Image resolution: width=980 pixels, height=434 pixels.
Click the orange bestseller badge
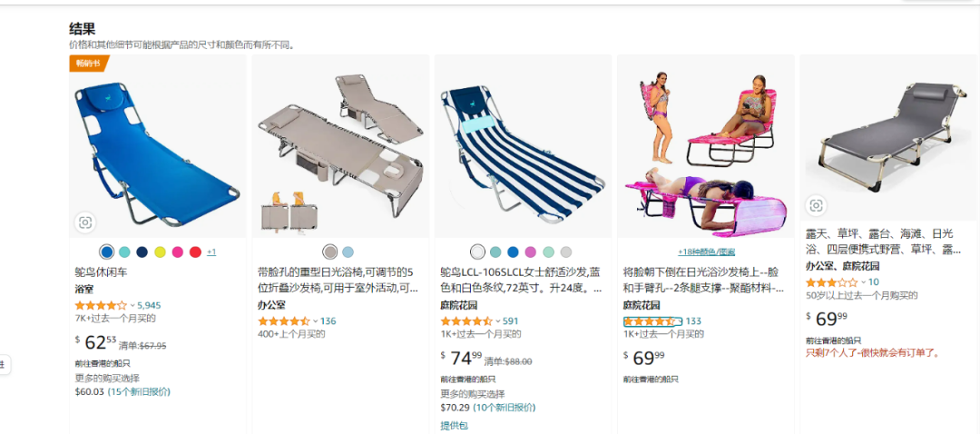89,64
